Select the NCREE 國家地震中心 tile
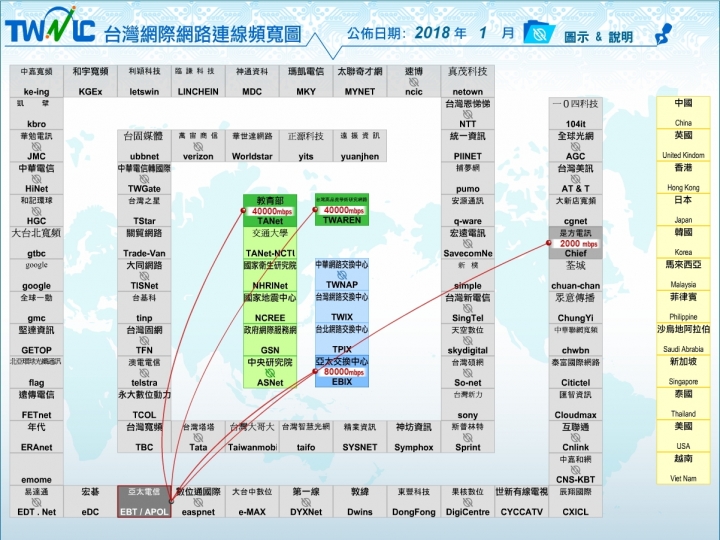This screenshot has width=720, height=540. tap(270, 308)
